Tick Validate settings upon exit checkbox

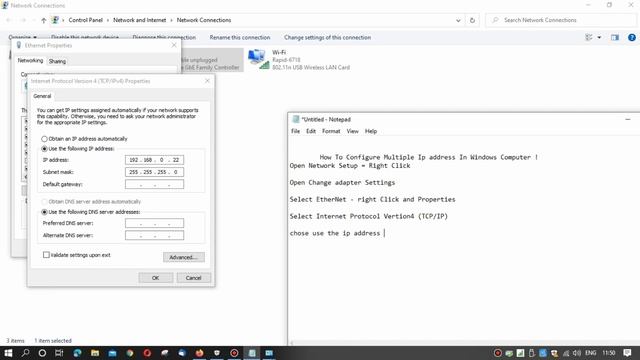pyautogui.click(x=46, y=255)
